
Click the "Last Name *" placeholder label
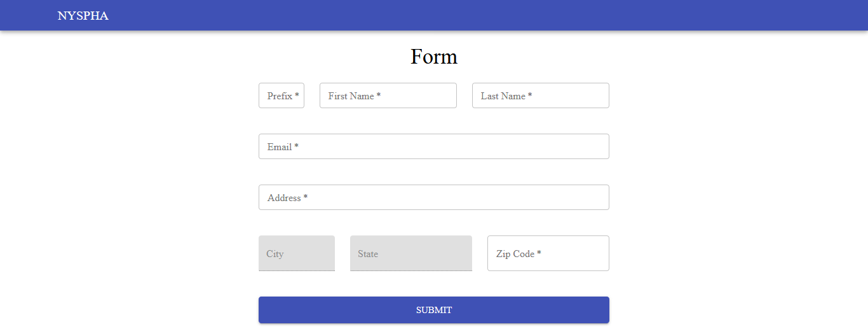coord(506,96)
